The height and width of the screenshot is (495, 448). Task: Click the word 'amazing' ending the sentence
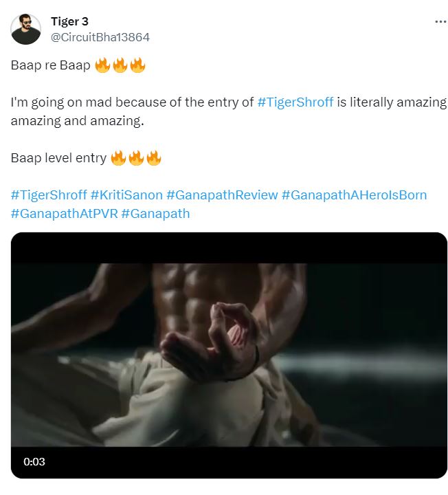tap(123, 120)
